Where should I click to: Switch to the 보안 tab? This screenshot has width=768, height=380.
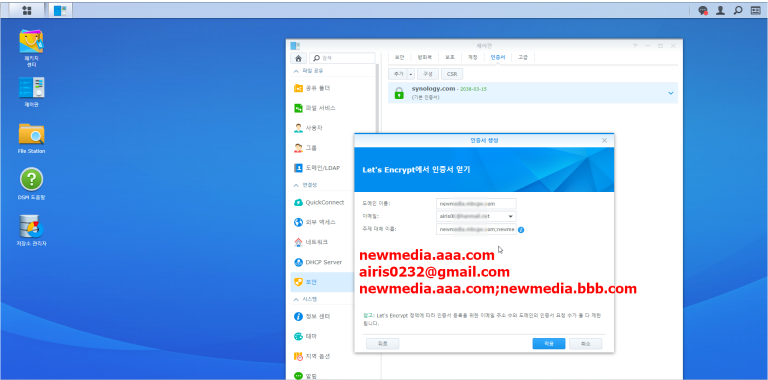[399, 57]
